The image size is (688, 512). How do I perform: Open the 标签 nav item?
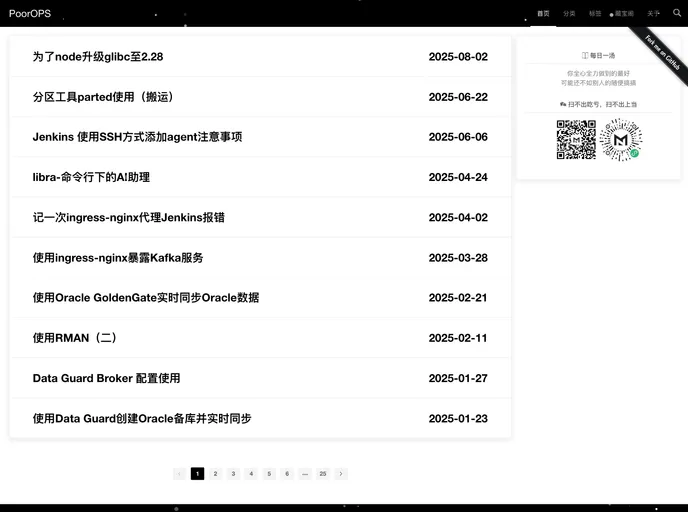(x=595, y=14)
